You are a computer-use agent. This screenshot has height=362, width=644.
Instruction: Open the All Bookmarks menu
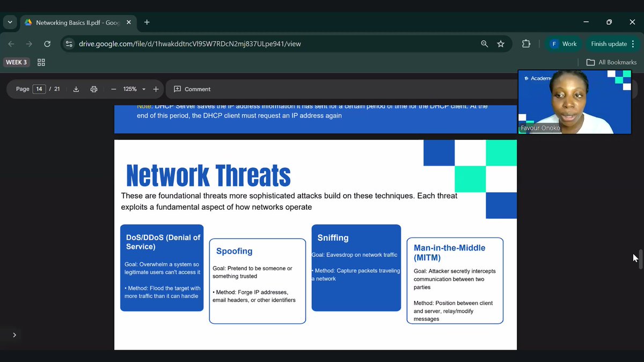coord(611,62)
